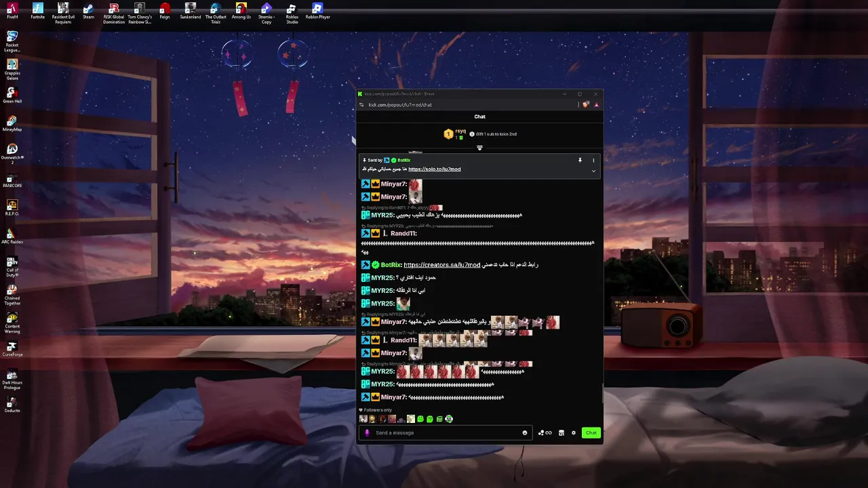
Task: Open the Rocket League desktop icon
Action: pyautogui.click(x=12, y=41)
